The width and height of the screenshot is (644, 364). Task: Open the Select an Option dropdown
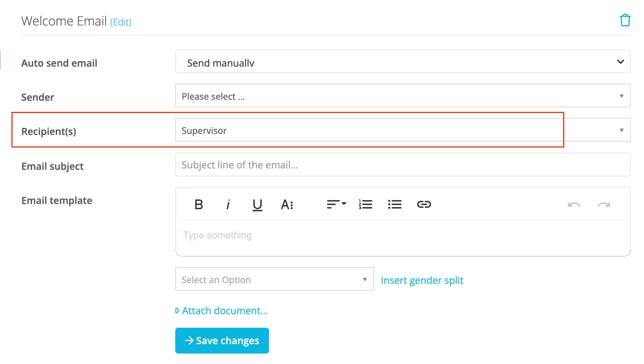click(x=274, y=279)
